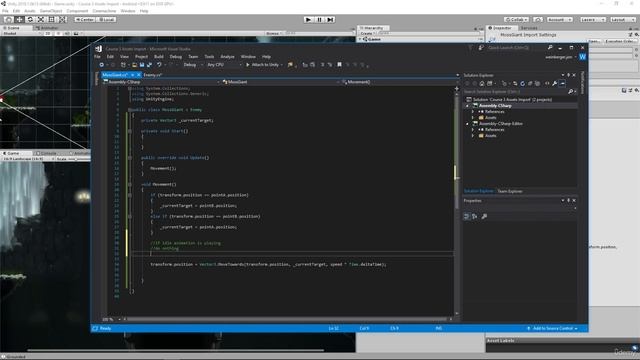Viewport: 640px width, 360px height.
Task: Open Visual Studio Tools menu
Action: point(209,57)
